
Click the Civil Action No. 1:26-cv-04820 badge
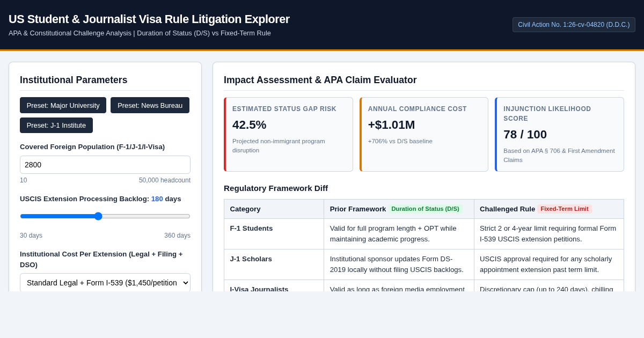click(574, 25)
